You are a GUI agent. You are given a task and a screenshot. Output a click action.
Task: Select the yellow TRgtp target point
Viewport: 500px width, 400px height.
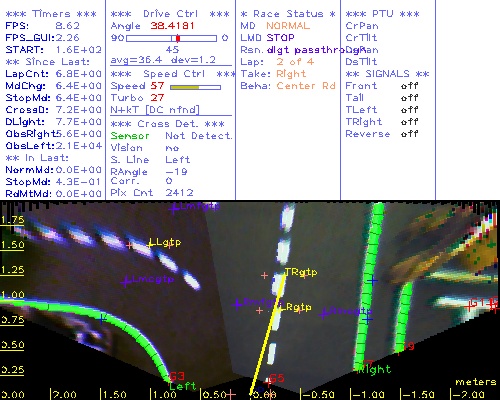300,272
